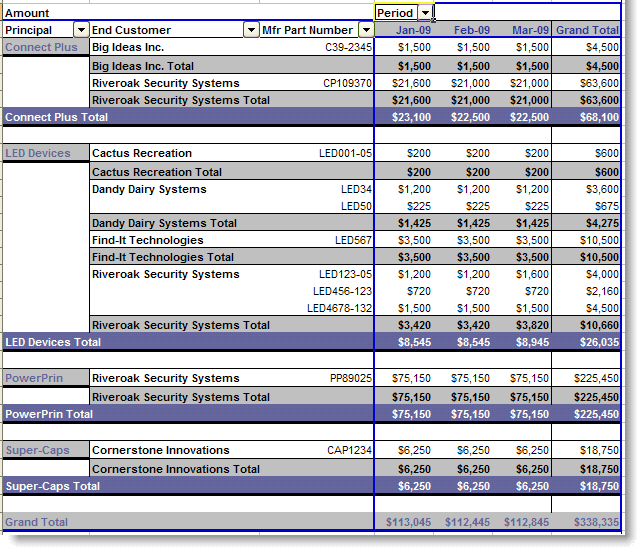Click the Connect Plus principal label

click(41, 47)
